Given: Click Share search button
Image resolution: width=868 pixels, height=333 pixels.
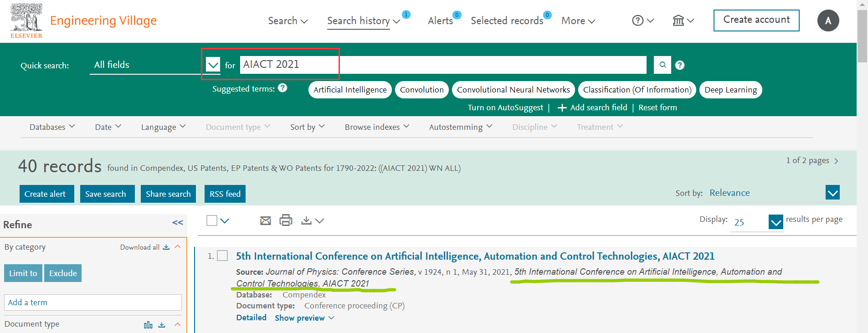Looking at the screenshot, I should pos(168,194).
